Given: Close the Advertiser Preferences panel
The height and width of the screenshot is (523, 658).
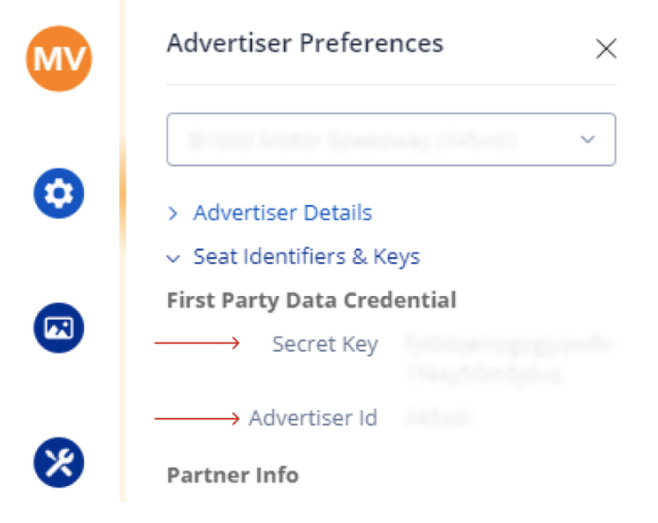Looking at the screenshot, I should pyautogui.click(x=605, y=49).
